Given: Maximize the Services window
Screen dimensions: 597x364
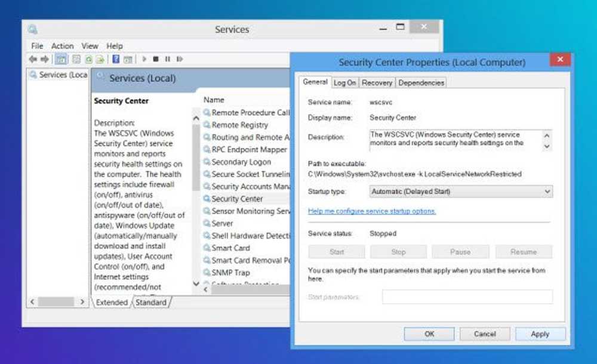Looking at the screenshot, I should tap(400, 27).
